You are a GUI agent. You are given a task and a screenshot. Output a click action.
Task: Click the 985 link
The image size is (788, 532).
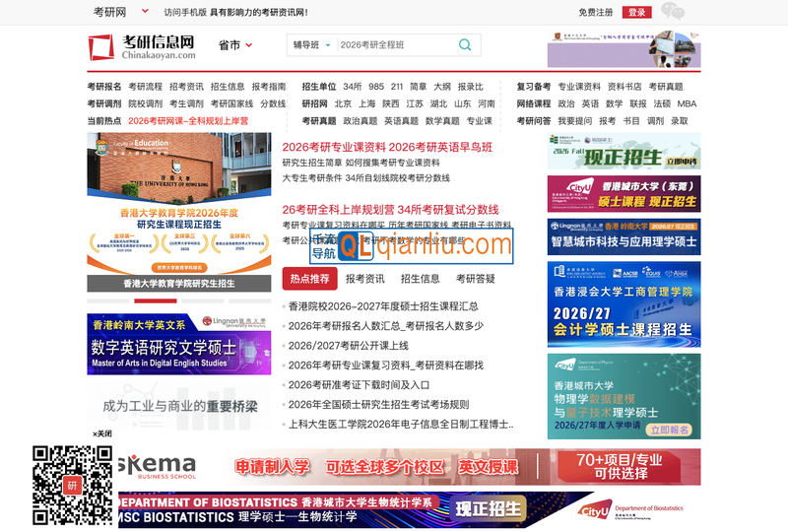376,87
